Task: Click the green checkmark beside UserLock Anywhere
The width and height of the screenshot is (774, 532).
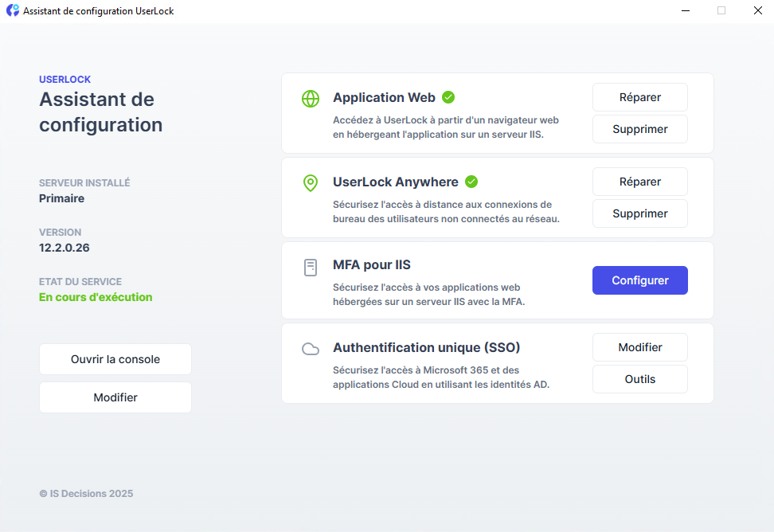Action: pos(471,182)
